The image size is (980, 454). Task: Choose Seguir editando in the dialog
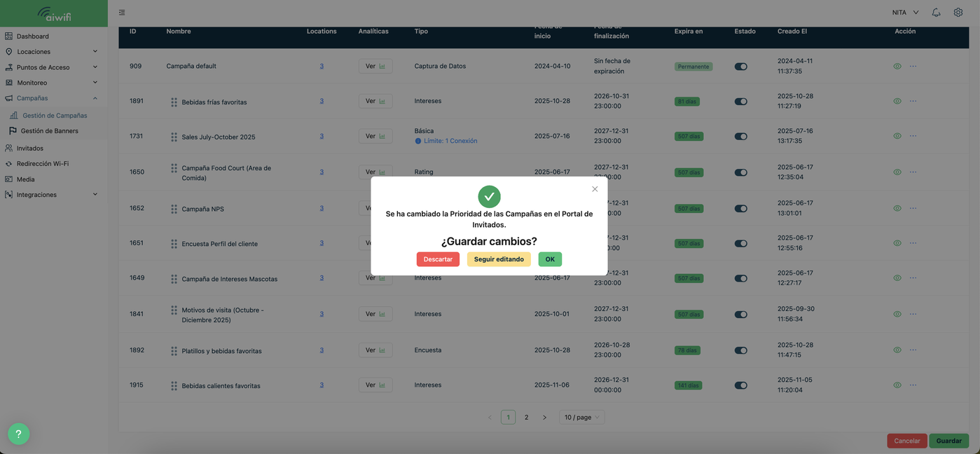[x=499, y=259]
